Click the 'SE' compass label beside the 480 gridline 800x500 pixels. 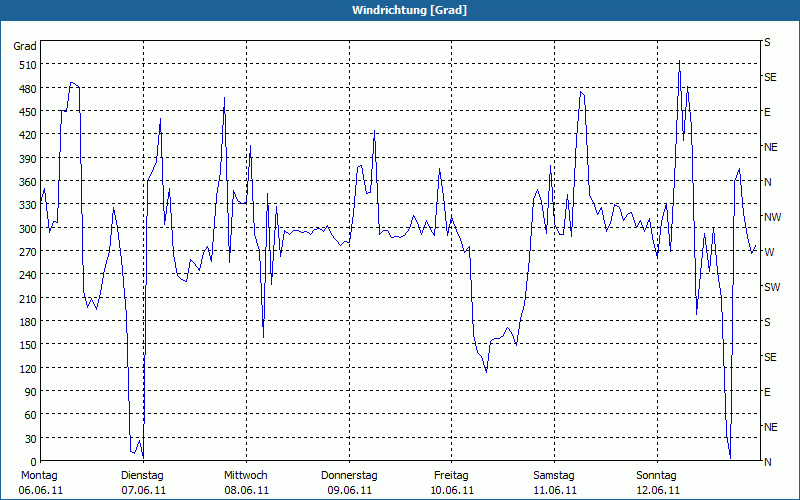click(x=770, y=78)
